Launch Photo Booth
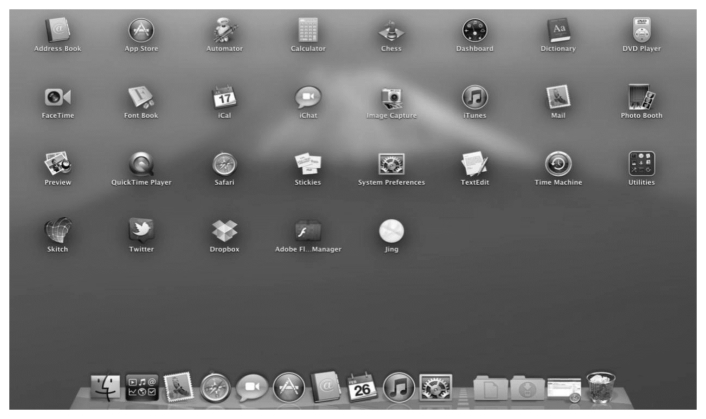706x419 pixels. tap(642, 97)
